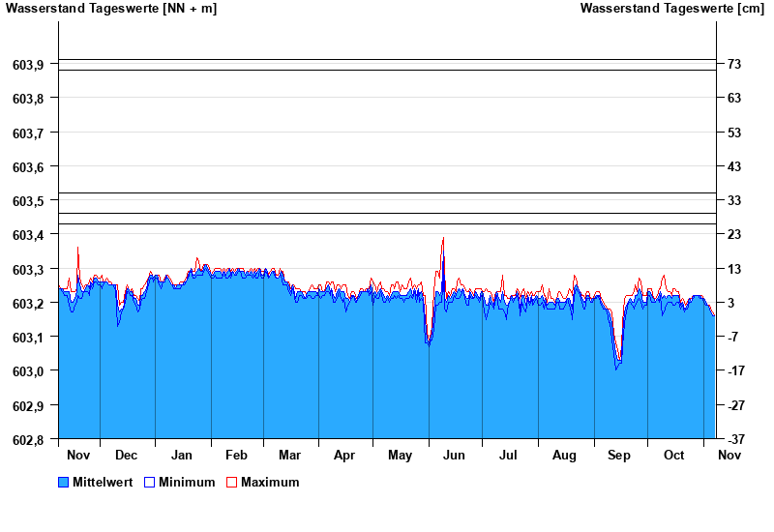774x532 pixels.
Task: Select the Minimum legend label
Action: pos(187,482)
